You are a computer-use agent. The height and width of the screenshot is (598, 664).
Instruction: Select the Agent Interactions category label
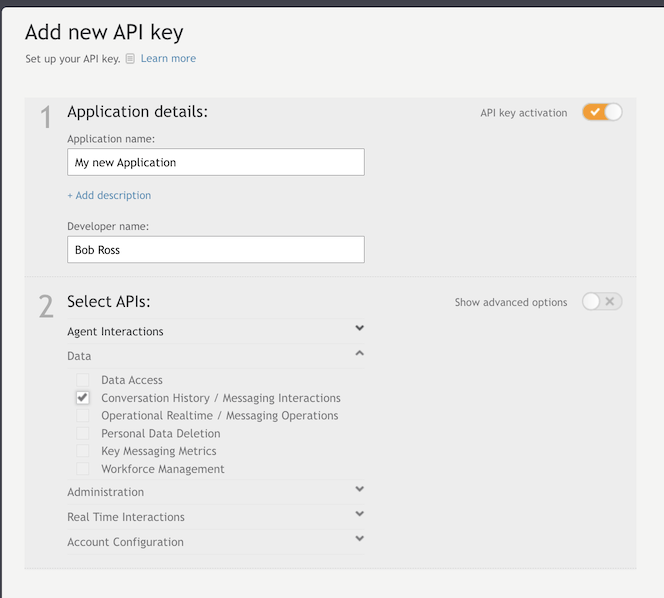115,331
